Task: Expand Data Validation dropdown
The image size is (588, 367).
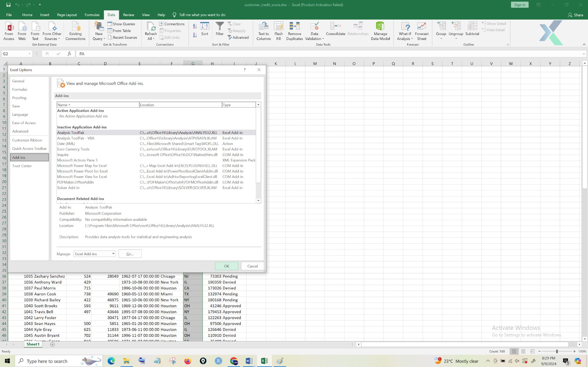Action: [323, 39]
